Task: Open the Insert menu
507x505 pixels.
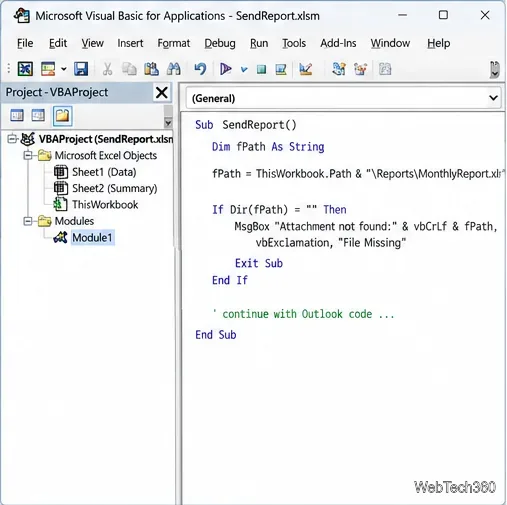Action: coord(130,43)
